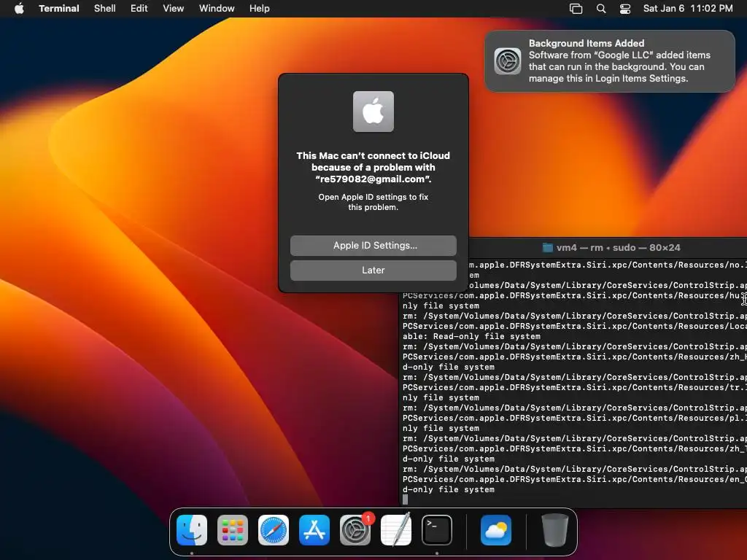
Task: Open the Shell menu
Action: click(105, 9)
